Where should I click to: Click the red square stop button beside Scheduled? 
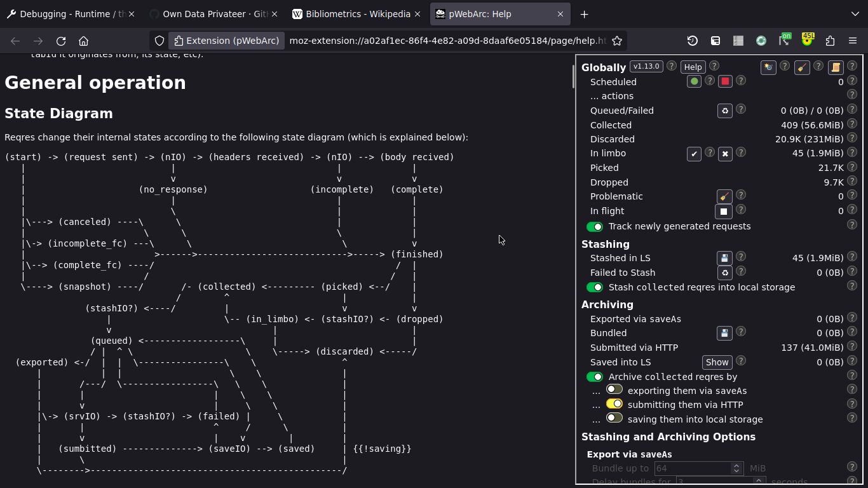[725, 81]
